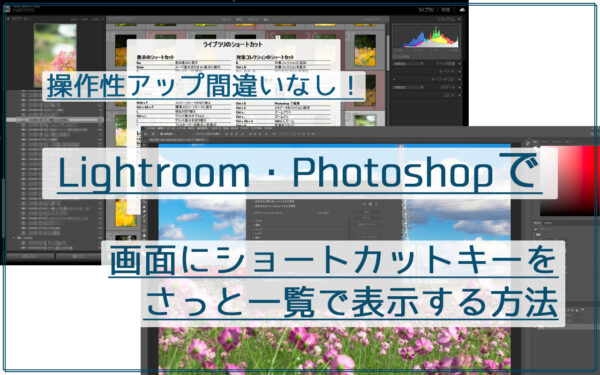Click the ライブラリのショートカット overlay title
Screen dimensions: 600x375
tap(233, 45)
